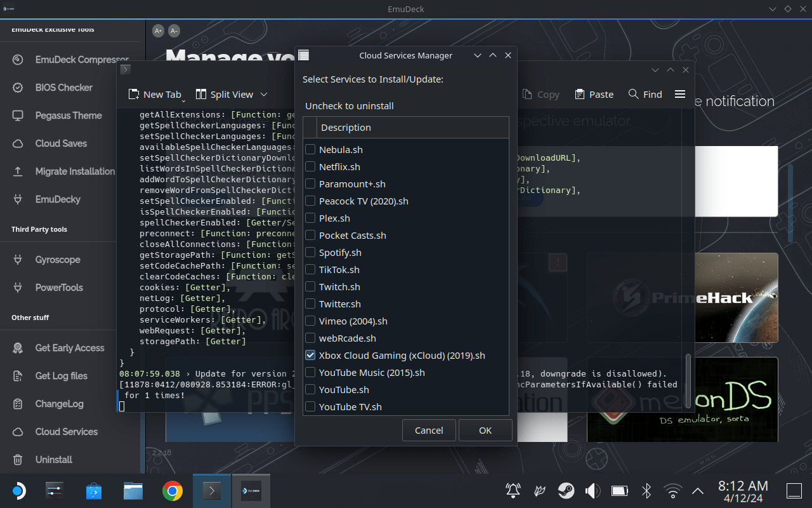Check the Plex.sh checkbox
The height and width of the screenshot is (508, 812).
[310, 218]
